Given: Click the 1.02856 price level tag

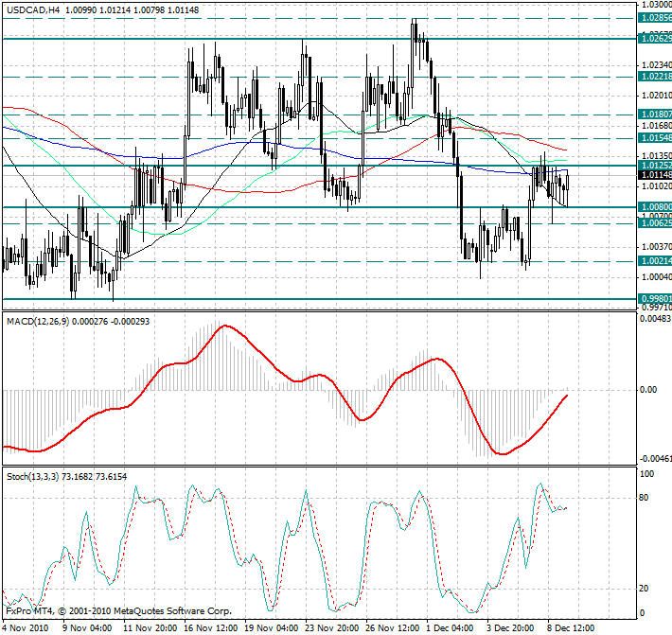Looking at the screenshot, I should click(x=655, y=18).
